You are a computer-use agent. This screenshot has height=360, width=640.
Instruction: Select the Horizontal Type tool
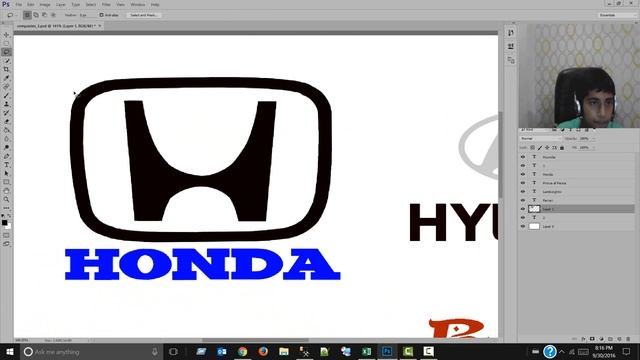[6, 164]
